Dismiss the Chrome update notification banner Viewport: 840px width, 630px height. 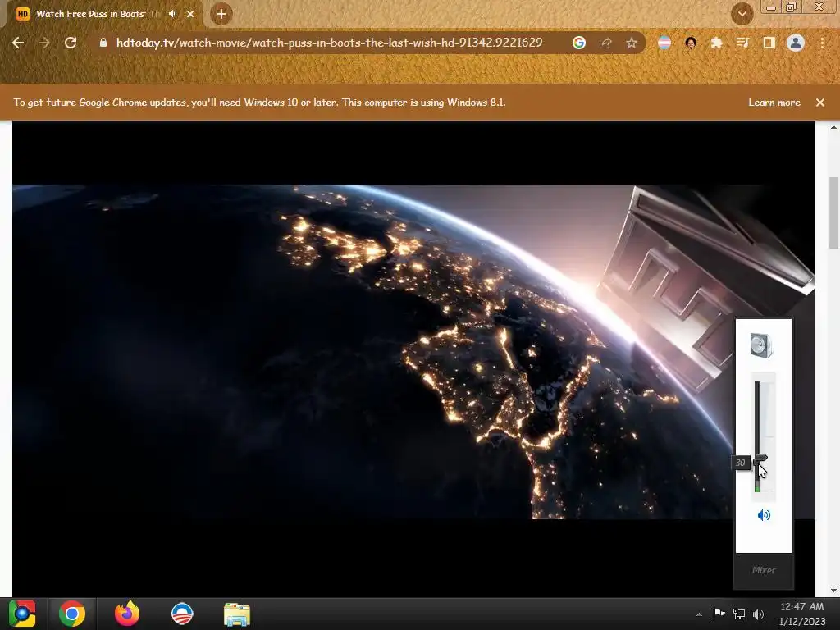pos(820,103)
